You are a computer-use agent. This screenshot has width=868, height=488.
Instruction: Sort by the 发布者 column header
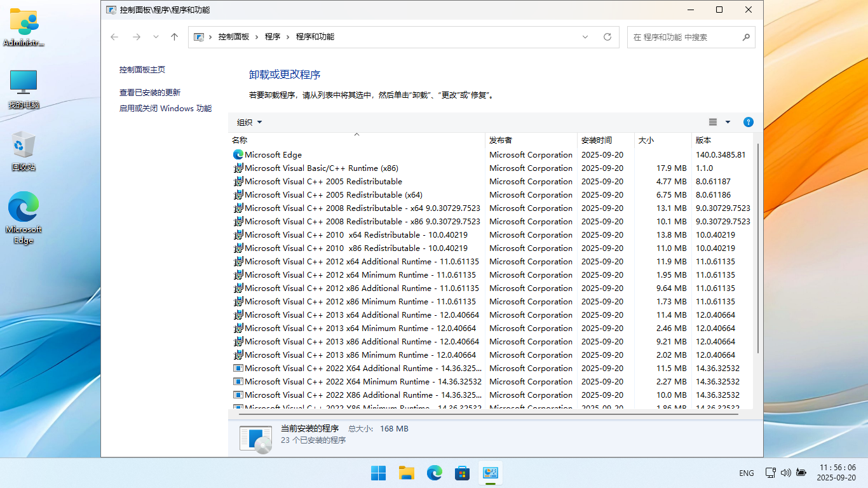[x=531, y=140]
